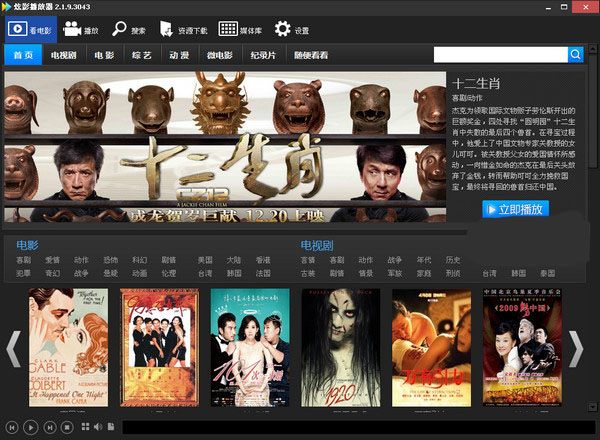Open the orange poster with four women

point(159,347)
